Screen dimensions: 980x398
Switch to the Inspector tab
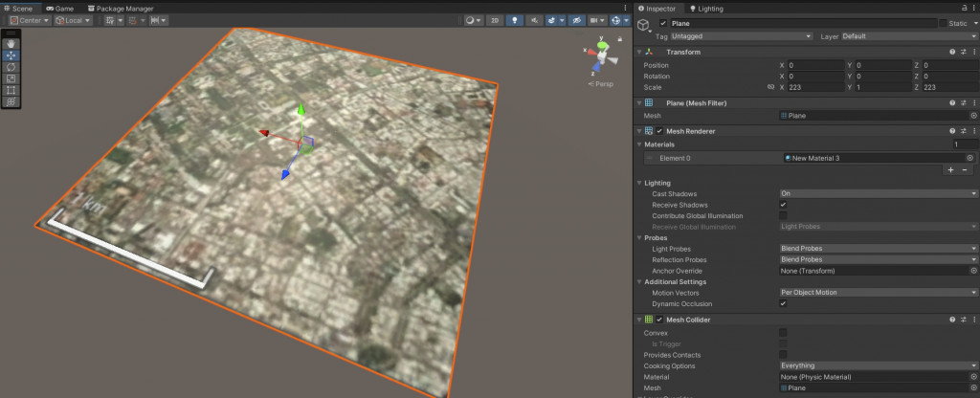660,8
